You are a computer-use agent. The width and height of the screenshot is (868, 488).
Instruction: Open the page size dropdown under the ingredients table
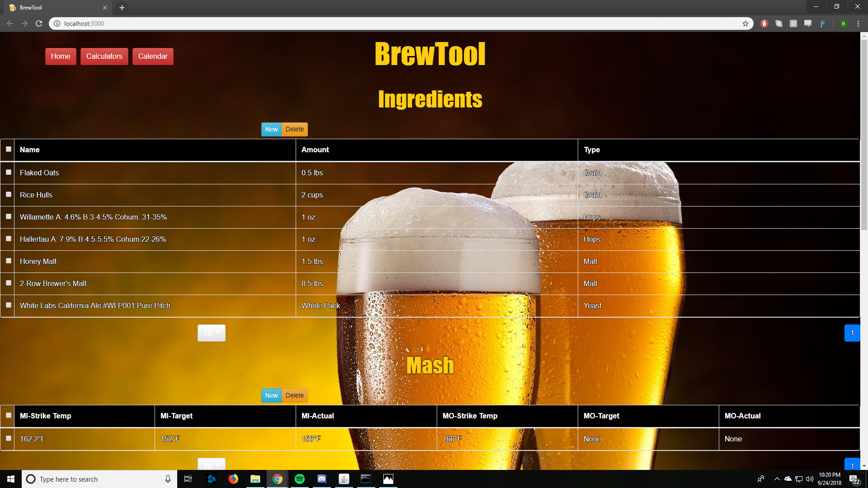click(x=211, y=333)
